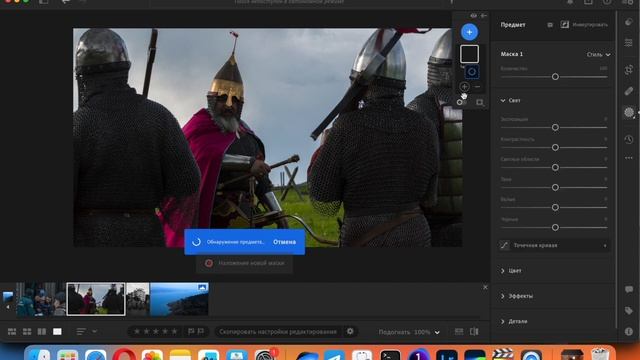Click the Наложение новой маски notification
Screen dimensions: 640x360
pos(244,263)
